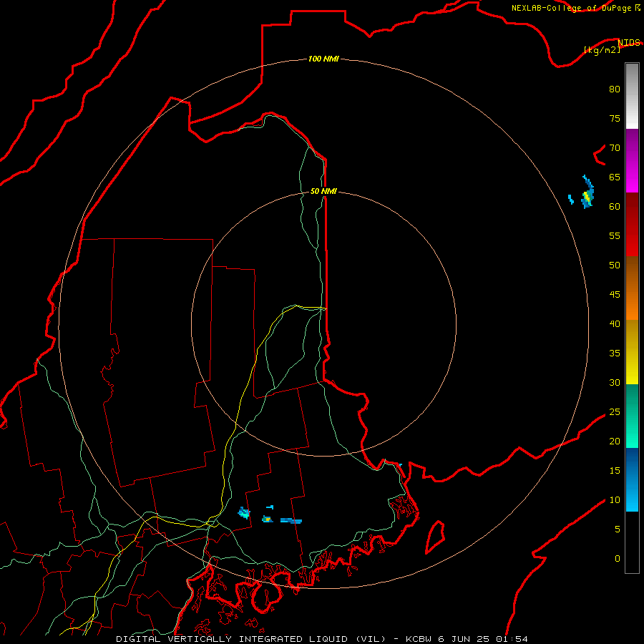Pick the yellow segment of the color bar
This screenshot has width=644, height=644.
click(632, 352)
